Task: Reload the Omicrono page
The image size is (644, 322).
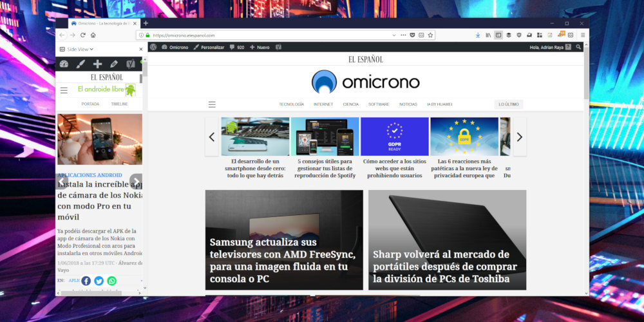Action: (83, 35)
